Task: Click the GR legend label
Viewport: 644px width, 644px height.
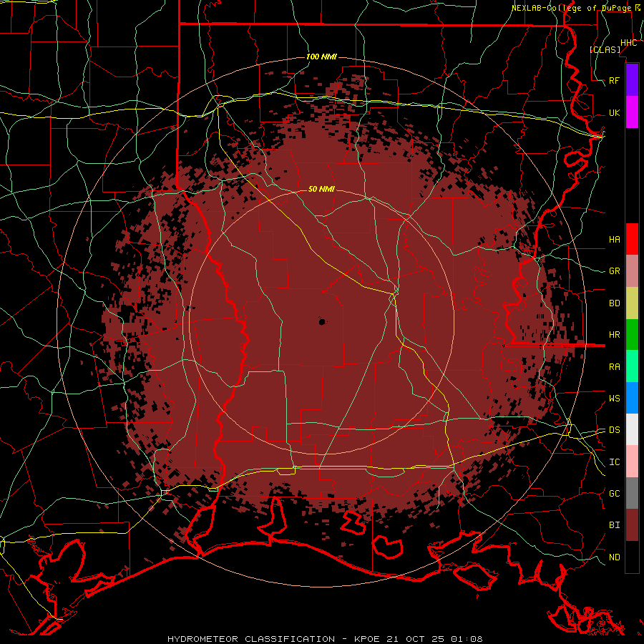Action: 614,271
